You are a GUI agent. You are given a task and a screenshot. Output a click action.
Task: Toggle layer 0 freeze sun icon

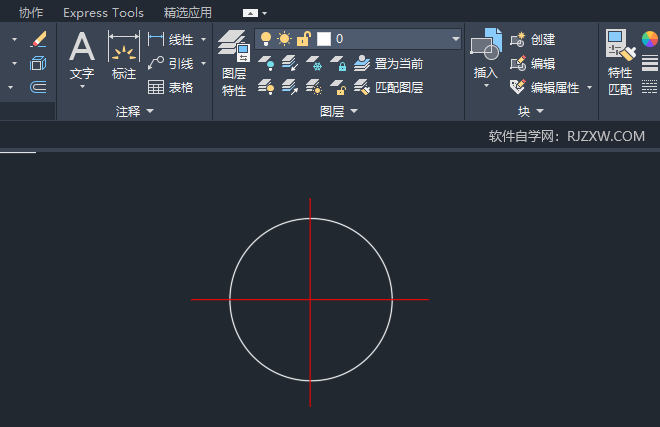coord(285,39)
